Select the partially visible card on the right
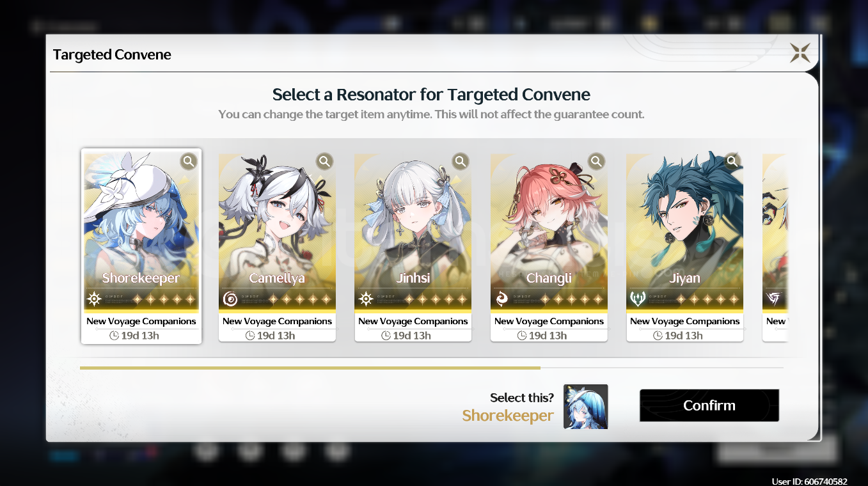This screenshot has height=486, width=868. click(x=775, y=247)
